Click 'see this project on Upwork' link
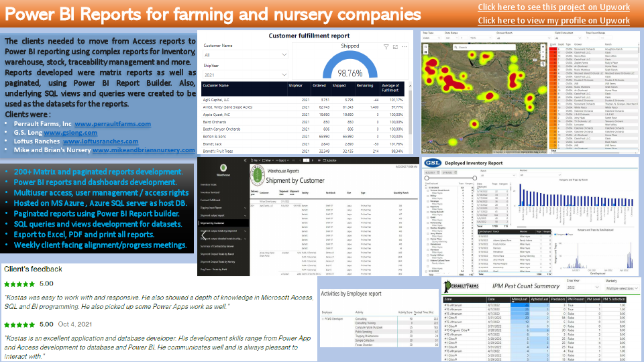This screenshot has width=644, height=362. tap(553, 7)
